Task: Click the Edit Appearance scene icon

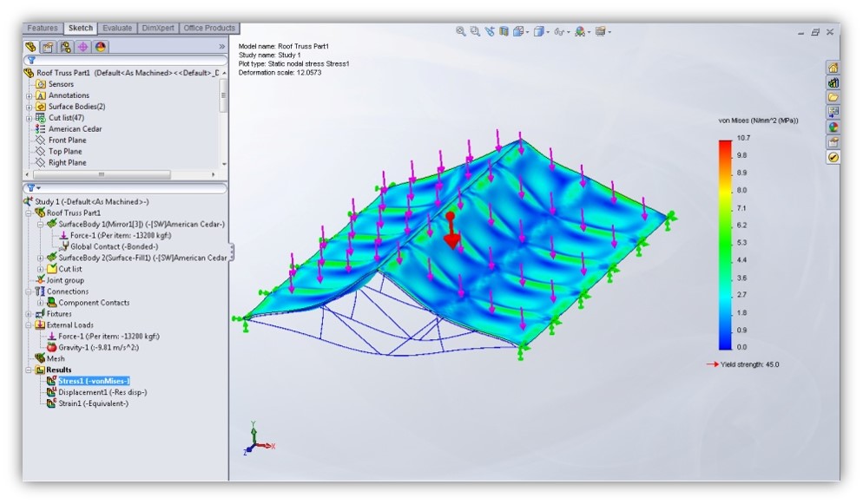Action: tap(580, 32)
